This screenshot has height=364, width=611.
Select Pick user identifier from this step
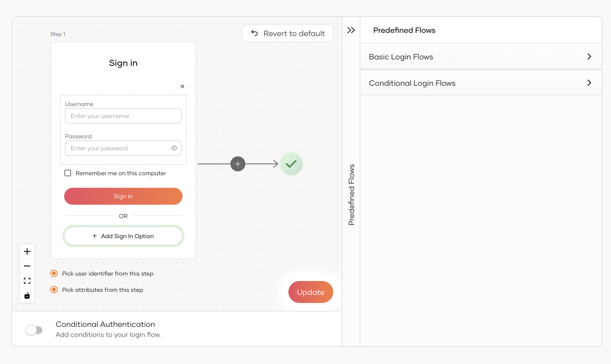(x=54, y=273)
